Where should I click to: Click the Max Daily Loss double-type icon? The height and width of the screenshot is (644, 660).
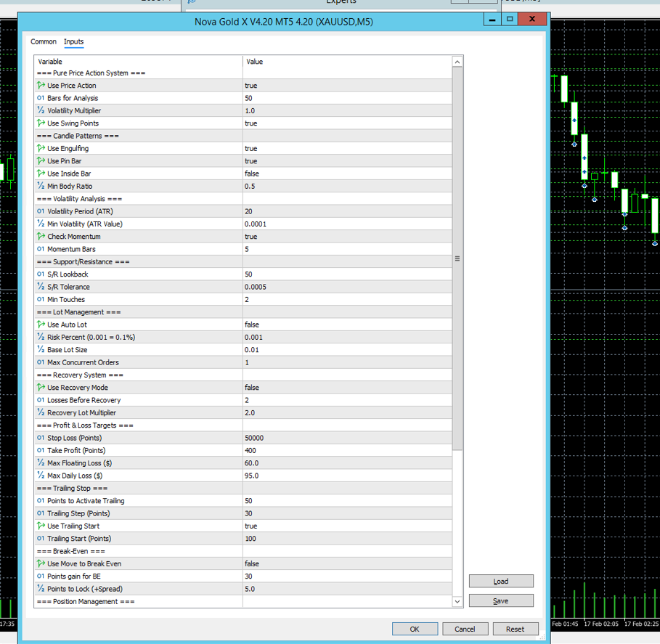(41, 476)
